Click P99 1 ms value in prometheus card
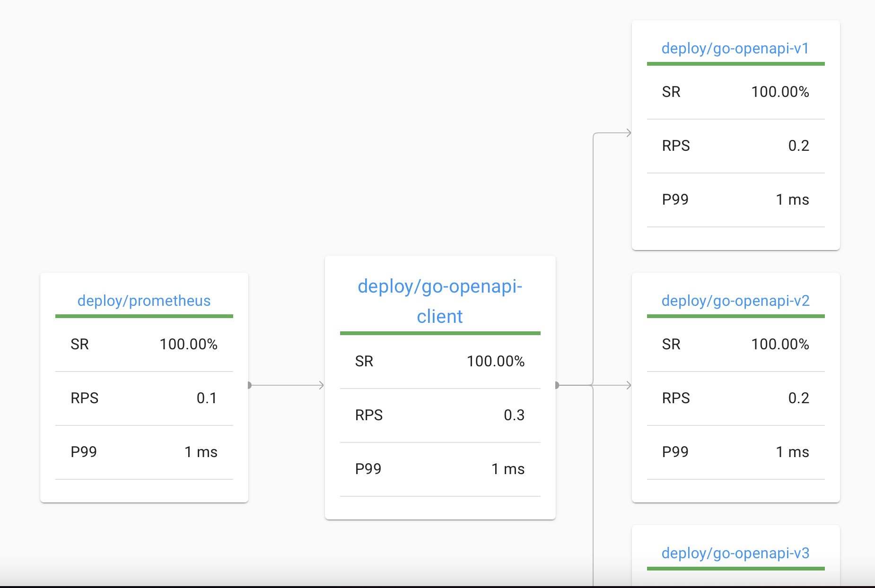This screenshot has width=875, height=588. click(201, 452)
